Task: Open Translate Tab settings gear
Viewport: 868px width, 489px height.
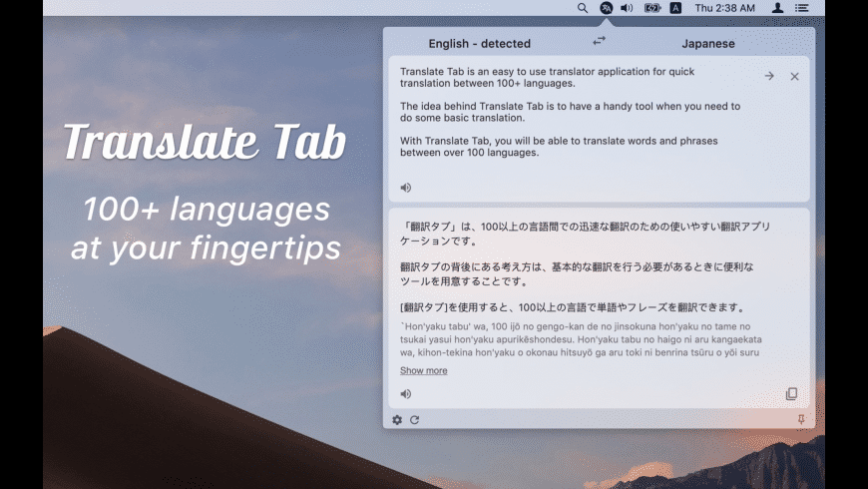Action: pos(397,420)
